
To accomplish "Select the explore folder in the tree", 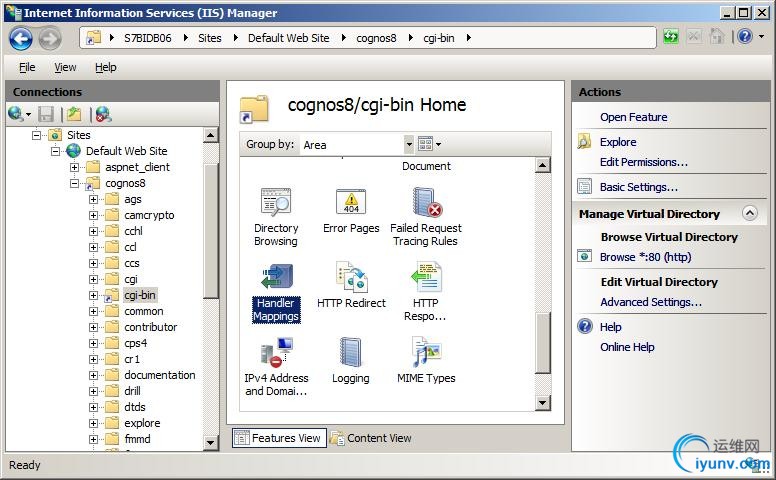I will point(142,423).
